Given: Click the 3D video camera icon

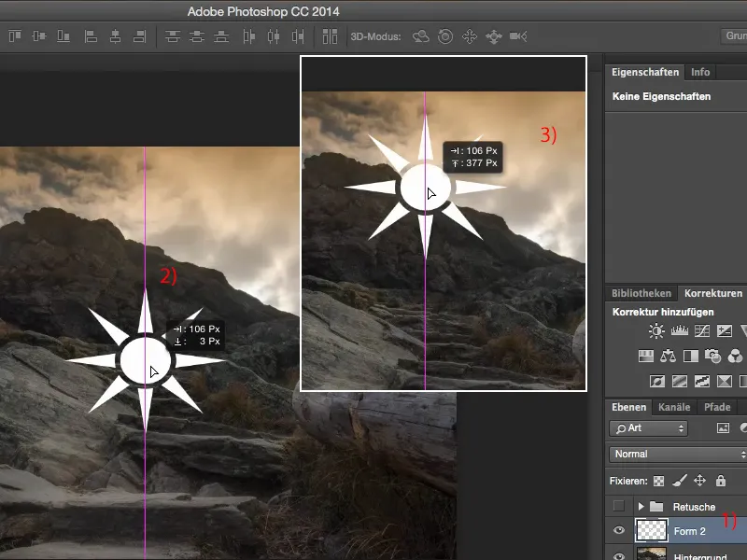Looking at the screenshot, I should pyautogui.click(x=518, y=36).
